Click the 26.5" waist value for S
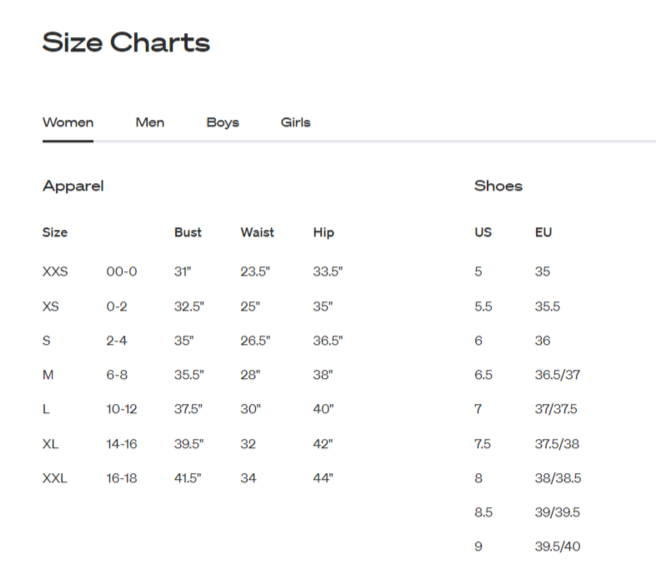The height and width of the screenshot is (573, 656). click(x=255, y=340)
